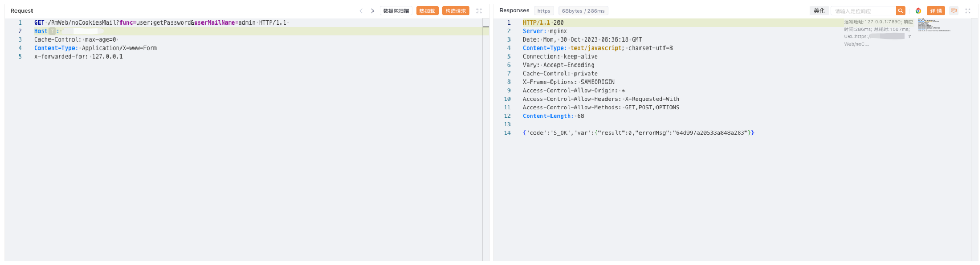The height and width of the screenshot is (265, 980).
Task: Click the orange comment icon near 详情
Action: tap(954, 11)
